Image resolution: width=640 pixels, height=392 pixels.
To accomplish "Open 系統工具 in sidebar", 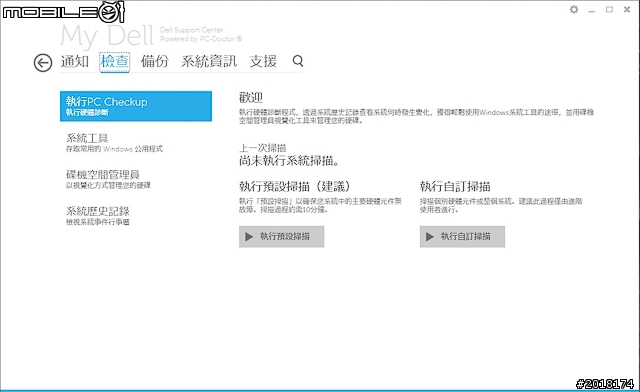I will [x=114, y=143].
